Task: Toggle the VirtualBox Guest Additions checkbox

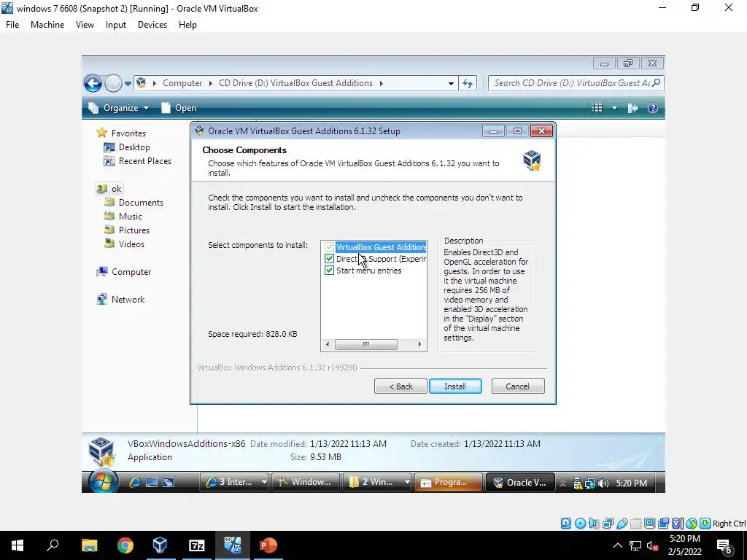Action: tap(329, 247)
